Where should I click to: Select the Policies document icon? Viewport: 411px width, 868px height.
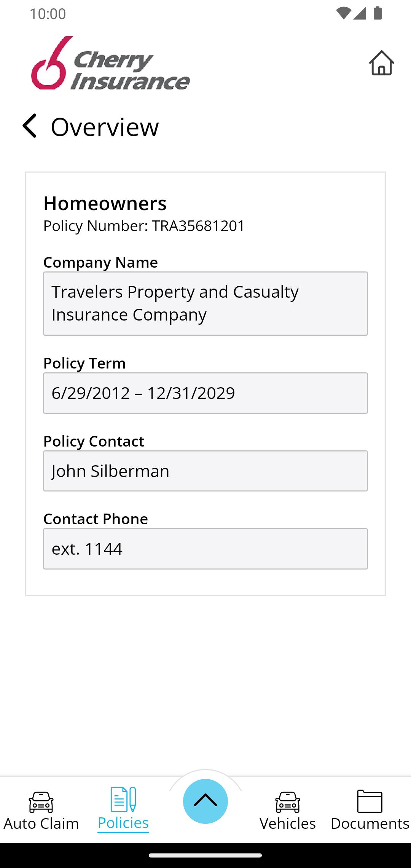click(x=123, y=799)
